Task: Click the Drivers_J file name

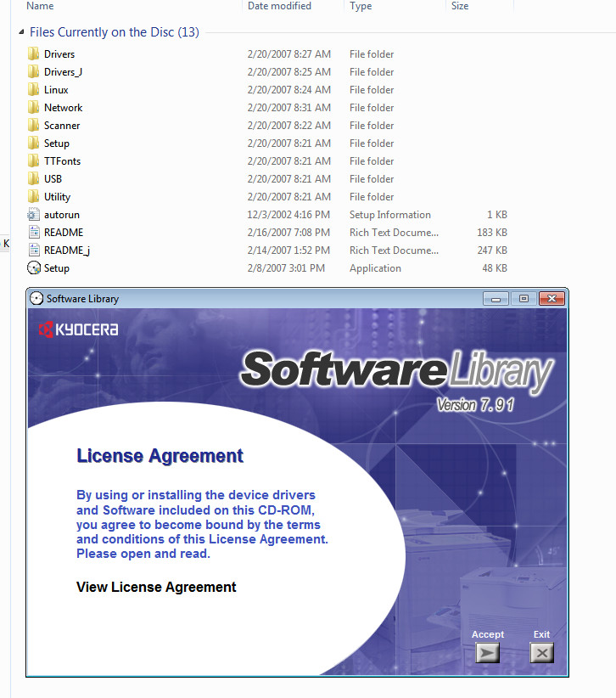Action: click(63, 72)
